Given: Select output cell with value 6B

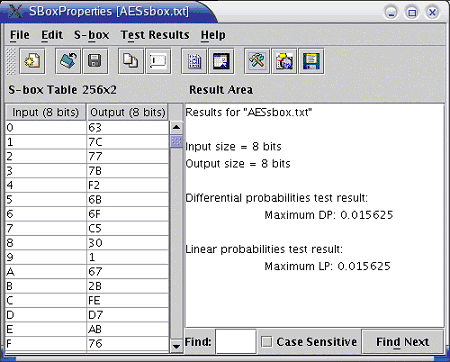Looking at the screenshot, I should tap(128, 200).
